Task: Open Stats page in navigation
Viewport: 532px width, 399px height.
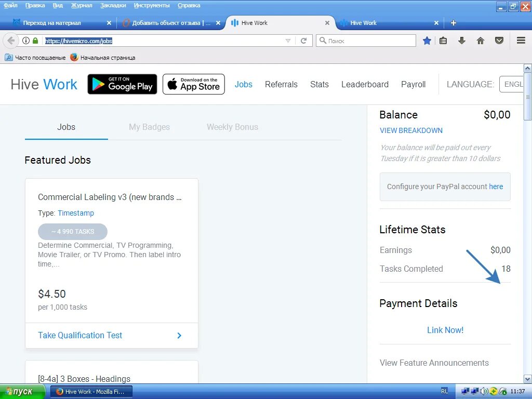Action: [x=320, y=84]
